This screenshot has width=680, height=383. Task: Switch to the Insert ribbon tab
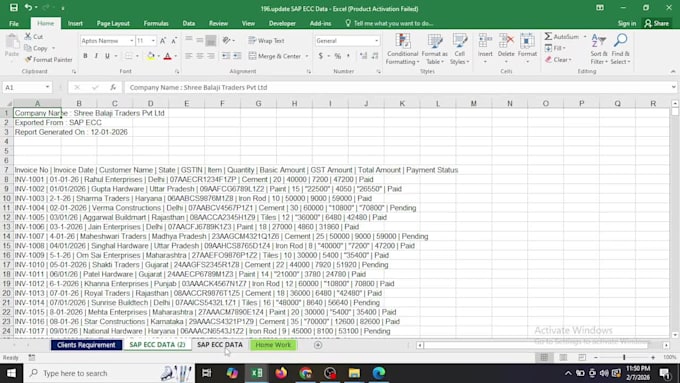point(75,23)
